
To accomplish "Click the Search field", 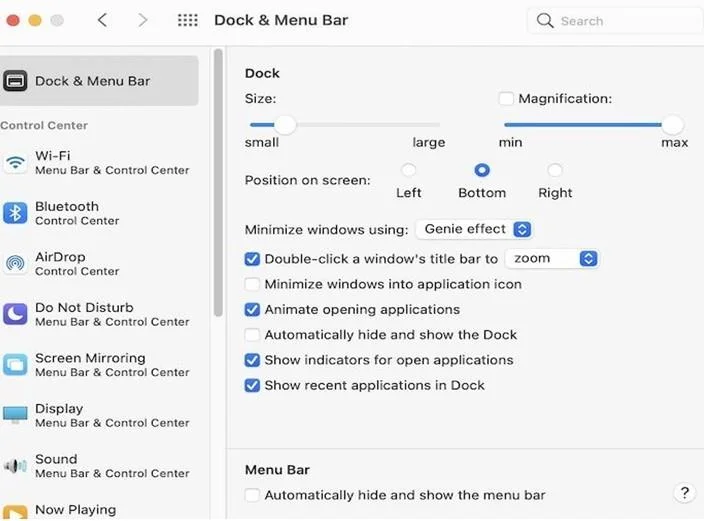I will [x=608, y=20].
